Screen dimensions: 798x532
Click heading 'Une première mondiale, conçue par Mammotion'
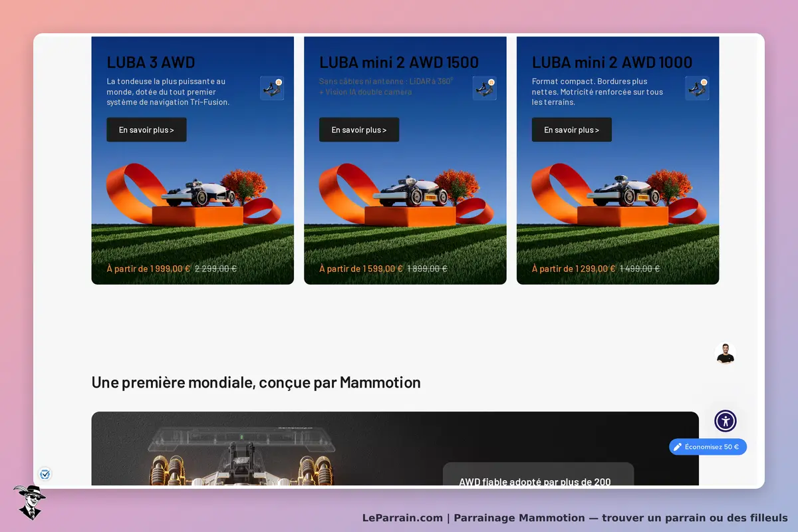point(256,382)
